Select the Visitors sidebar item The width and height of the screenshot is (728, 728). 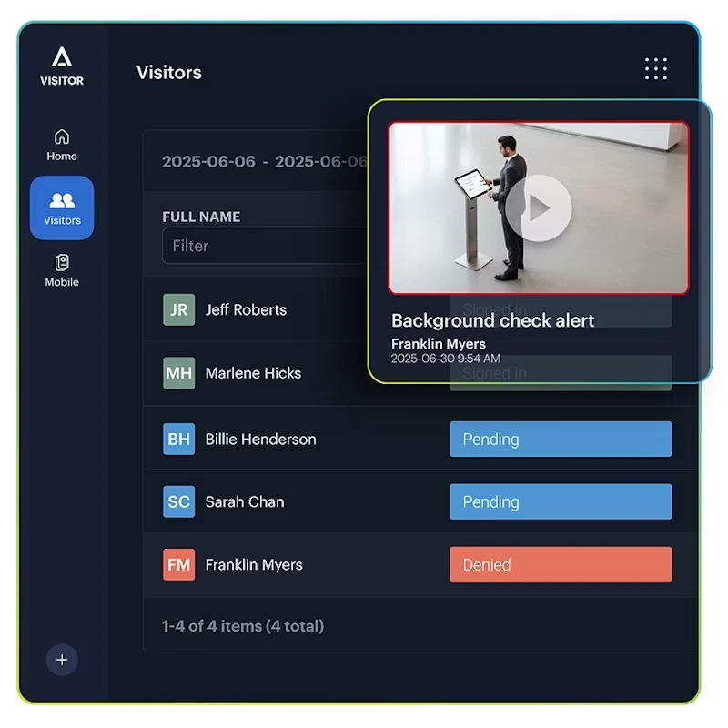point(62,208)
